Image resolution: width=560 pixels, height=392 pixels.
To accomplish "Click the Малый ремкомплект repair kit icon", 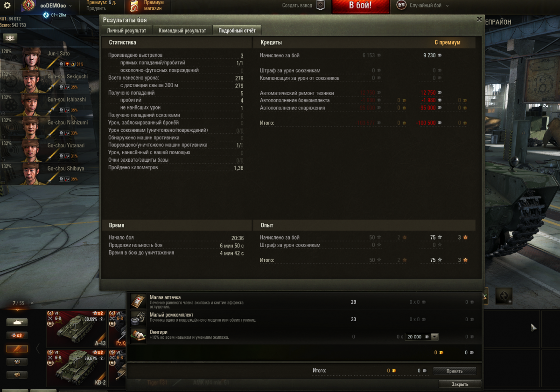I will (139, 319).
